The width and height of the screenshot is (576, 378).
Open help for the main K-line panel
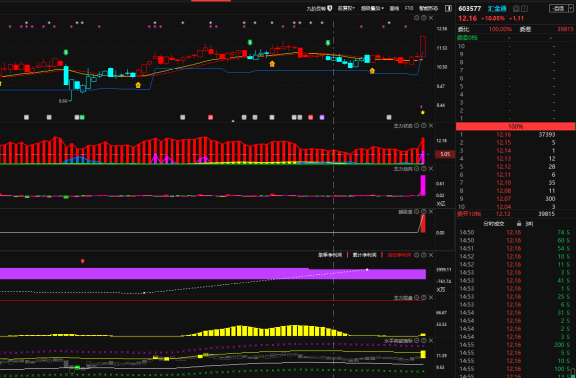coord(424,18)
